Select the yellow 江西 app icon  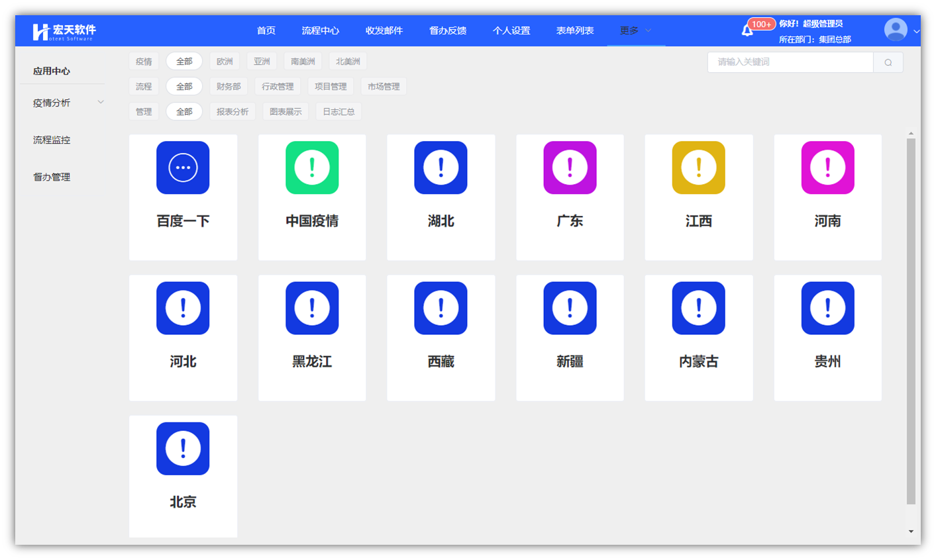(698, 168)
